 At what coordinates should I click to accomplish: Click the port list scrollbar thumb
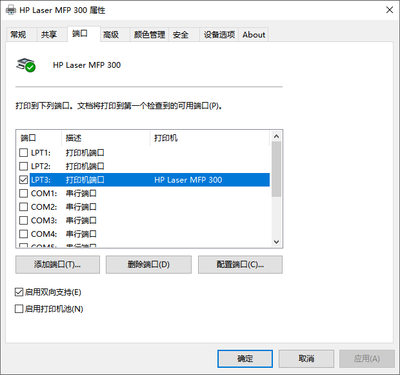click(276, 169)
